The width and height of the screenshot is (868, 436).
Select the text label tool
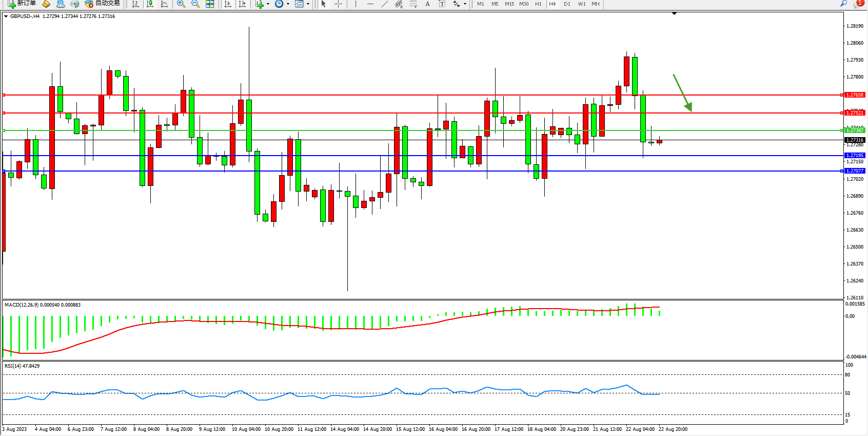(x=442, y=4)
